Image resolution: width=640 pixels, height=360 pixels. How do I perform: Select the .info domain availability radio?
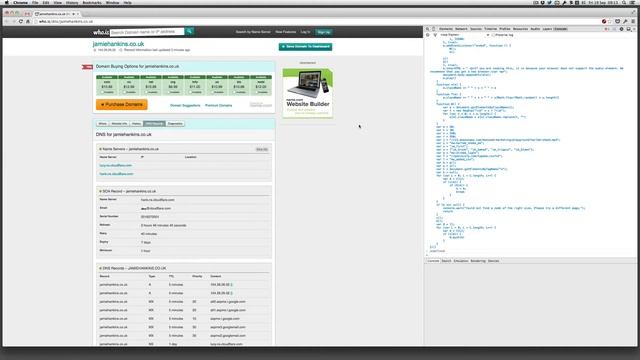190,92
